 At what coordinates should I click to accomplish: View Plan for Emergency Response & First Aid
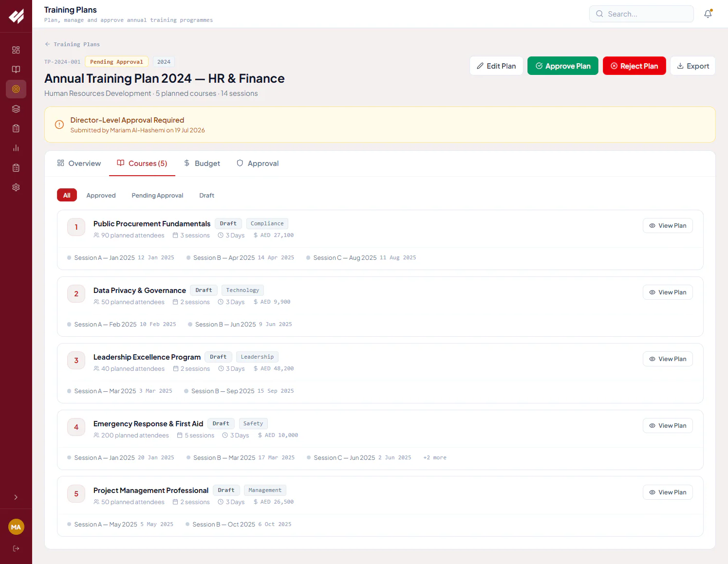point(668,425)
